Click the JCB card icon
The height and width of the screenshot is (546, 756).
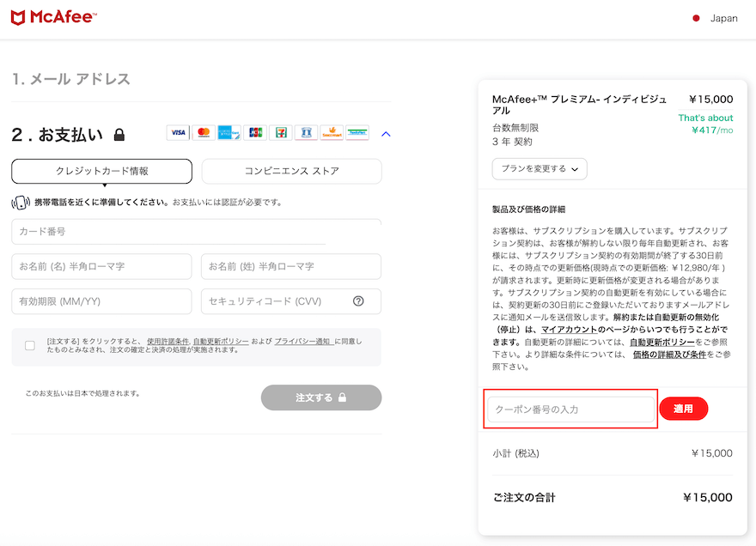(x=255, y=132)
